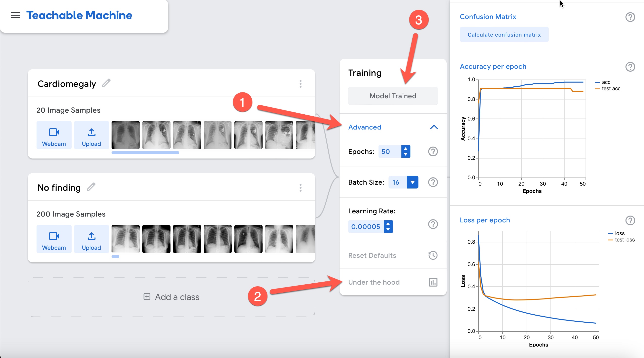
Task: Click Add a class
Action: 171,297
